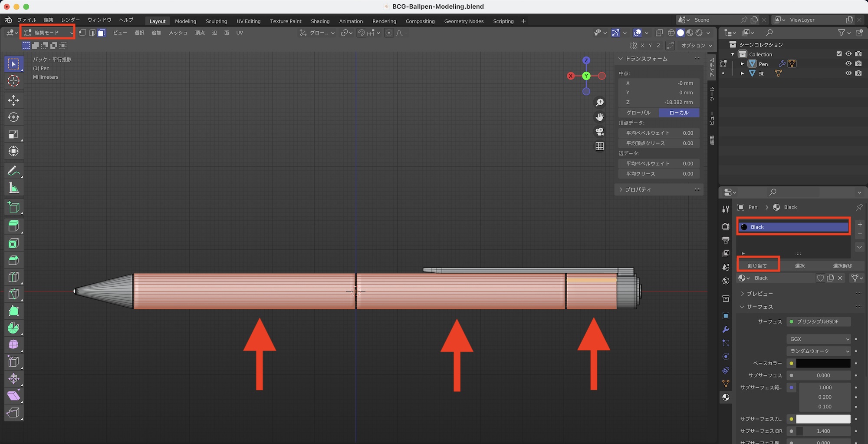Open the Material properties tab icon
868x444 pixels.
726,397
